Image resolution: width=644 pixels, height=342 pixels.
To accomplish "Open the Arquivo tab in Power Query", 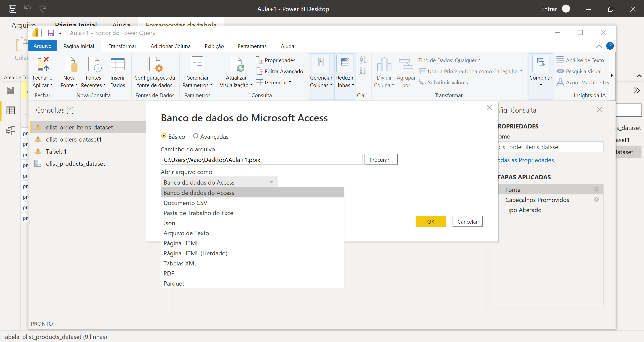I will pyautogui.click(x=43, y=46).
